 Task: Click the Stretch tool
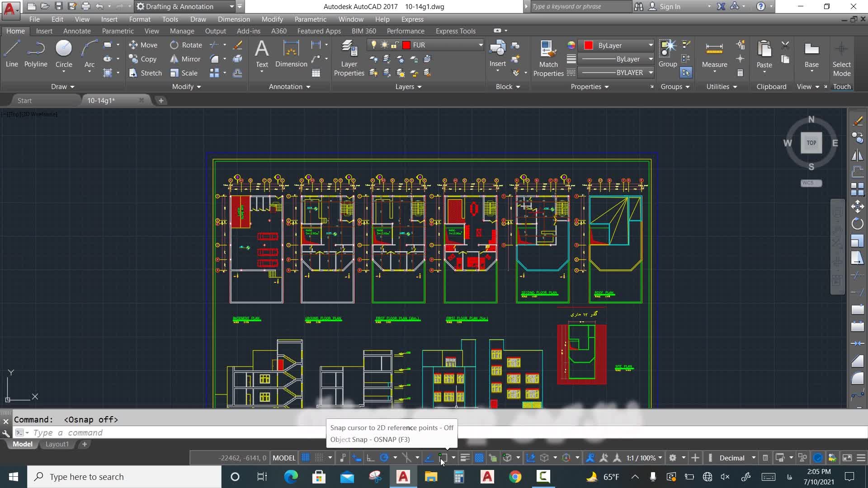(145, 73)
